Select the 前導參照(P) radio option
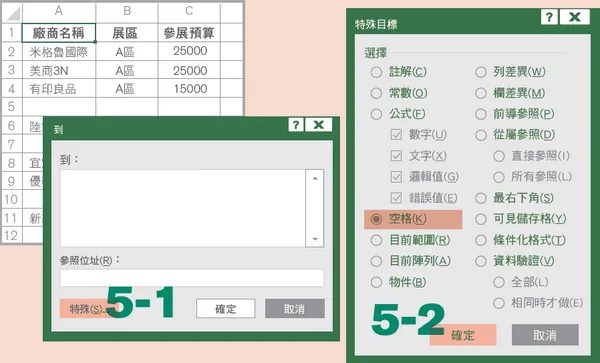The width and height of the screenshot is (600, 363). (x=481, y=114)
